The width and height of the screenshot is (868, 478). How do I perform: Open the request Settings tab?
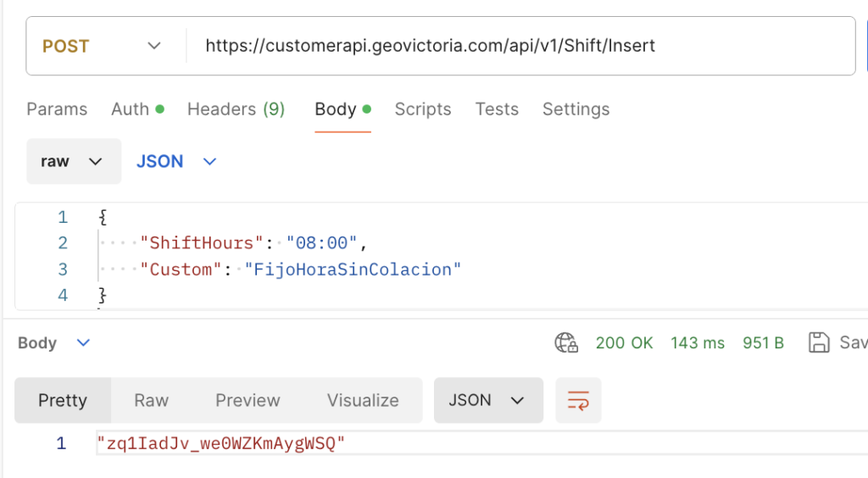pyautogui.click(x=576, y=109)
